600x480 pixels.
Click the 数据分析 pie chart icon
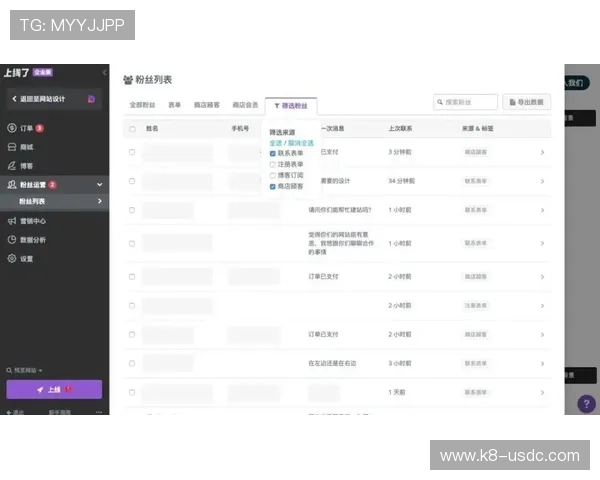12,240
